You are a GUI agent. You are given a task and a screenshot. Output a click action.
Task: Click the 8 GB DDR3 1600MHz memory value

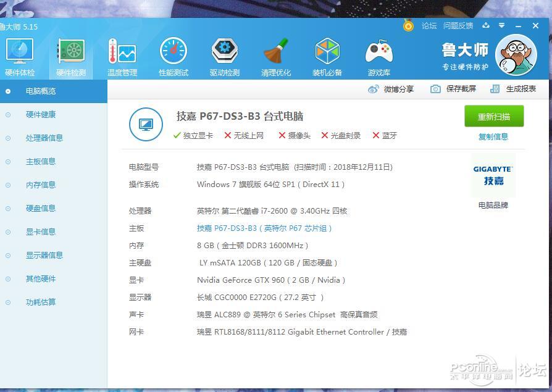click(x=253, y=246)
